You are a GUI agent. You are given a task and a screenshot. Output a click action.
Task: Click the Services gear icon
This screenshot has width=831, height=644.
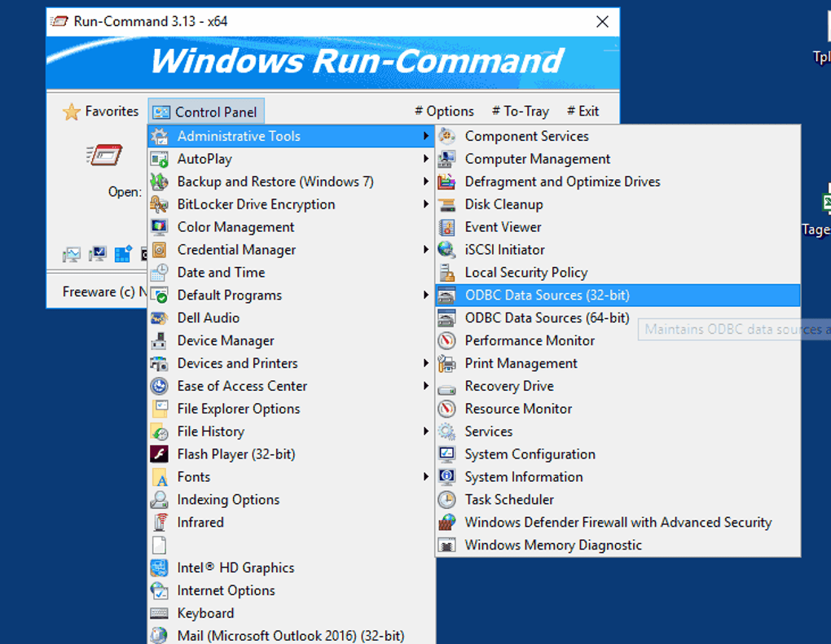446,432
